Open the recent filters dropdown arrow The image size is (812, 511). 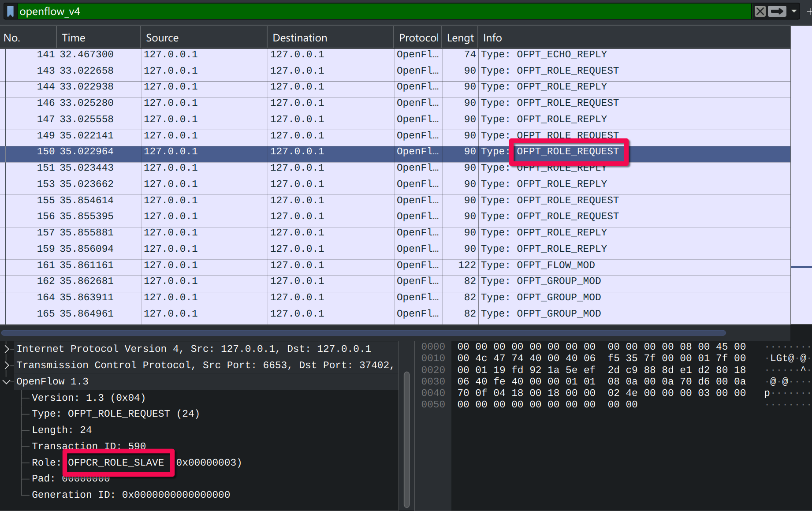794,11
